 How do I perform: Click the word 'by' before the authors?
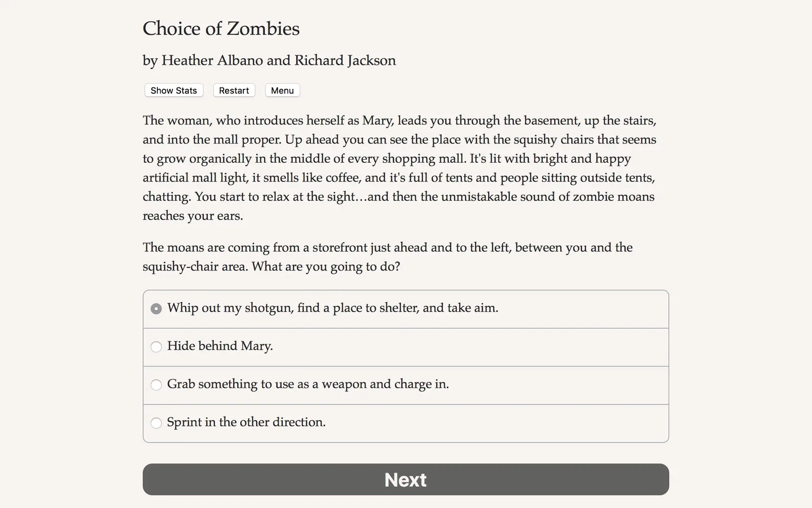[150, 61]
